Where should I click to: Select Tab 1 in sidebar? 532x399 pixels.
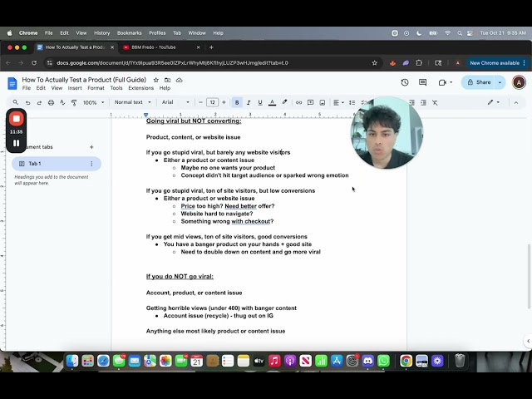[x=57, y=164]
